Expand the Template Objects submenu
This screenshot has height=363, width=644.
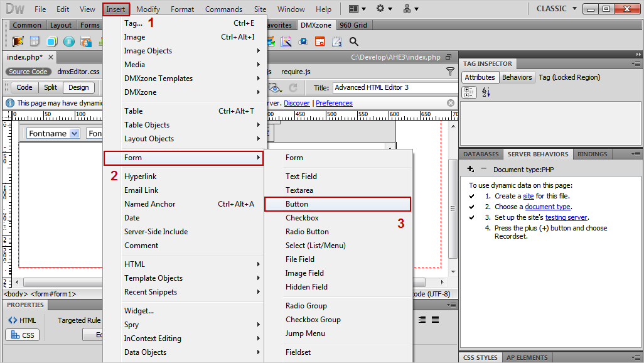(184, 278)
